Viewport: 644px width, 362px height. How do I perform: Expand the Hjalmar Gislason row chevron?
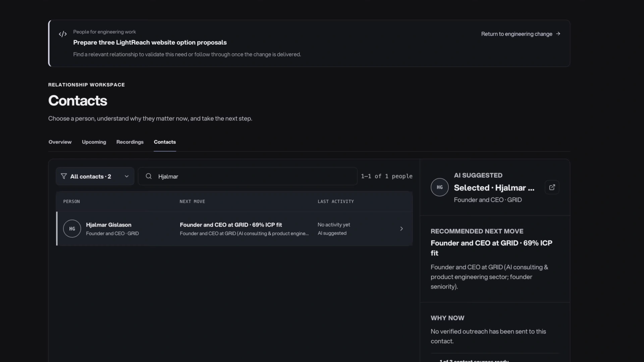[401, 229]
